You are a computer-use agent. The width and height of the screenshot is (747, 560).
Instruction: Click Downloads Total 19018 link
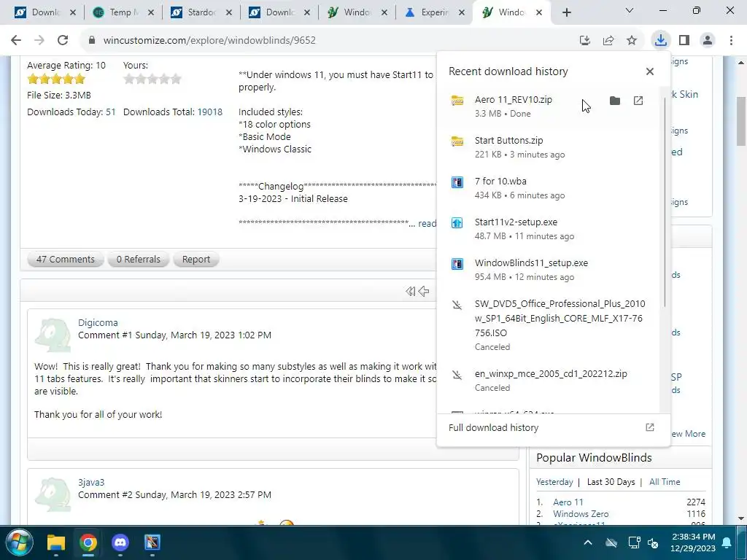coord(209,112)
